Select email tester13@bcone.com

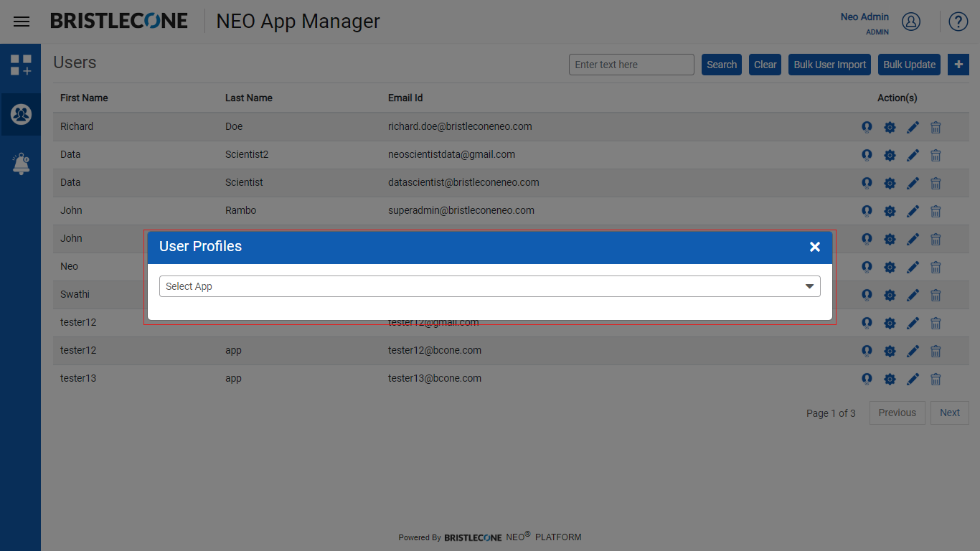click(435, 378)
